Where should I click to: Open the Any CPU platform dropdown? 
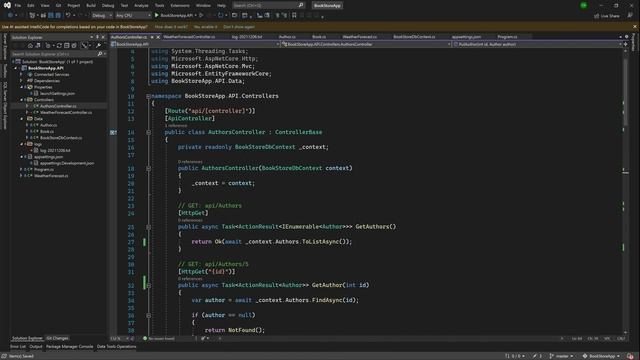133,15
